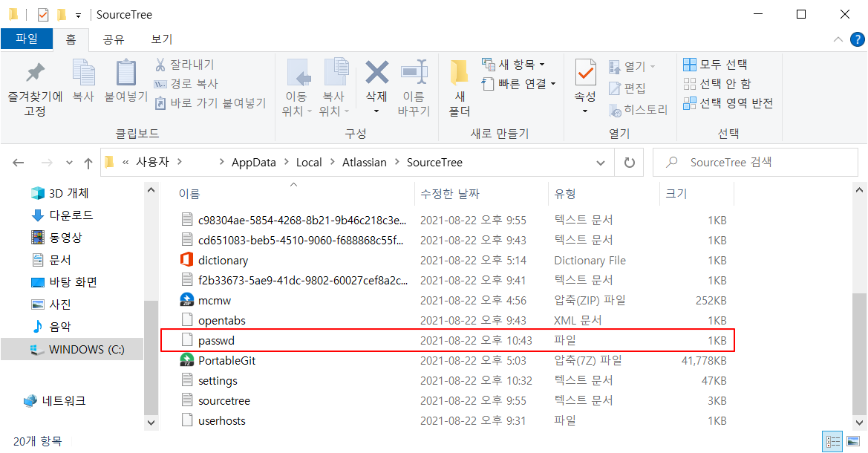Click 바로 가기 붙여넣기 (paste shortcut)
This screenshot has width=868, height=453.
pyautogui.click(x=210, y=103)
